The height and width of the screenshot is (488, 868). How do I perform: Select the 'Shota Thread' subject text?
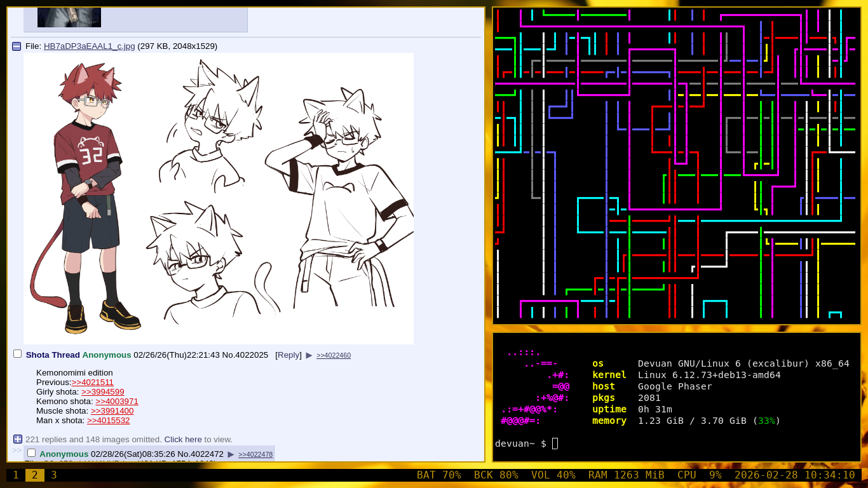tap(53, 355)
